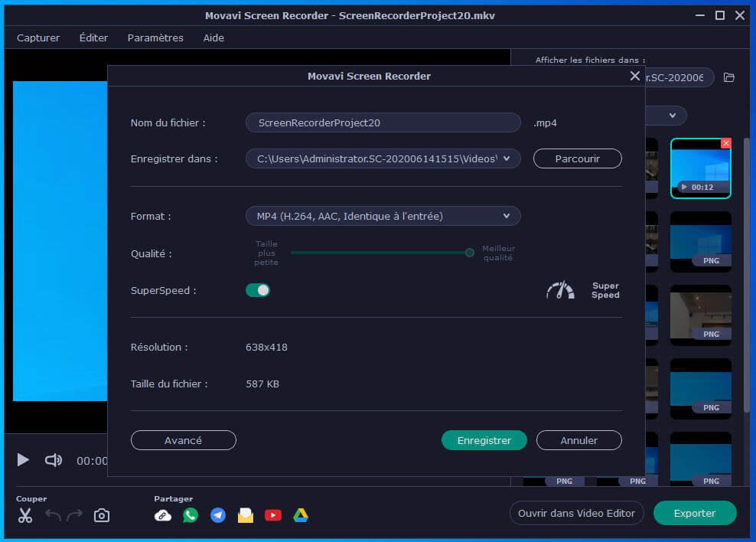Viewport: 756px width, 542px height.
Task: Click the Annuler button
Action: [x=579, y=440]
